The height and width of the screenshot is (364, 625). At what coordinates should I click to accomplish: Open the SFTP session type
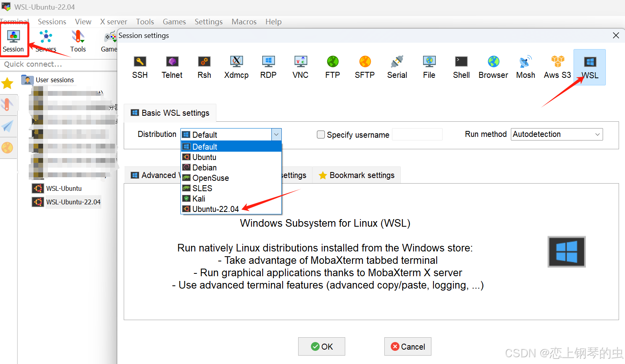point(364,67)
